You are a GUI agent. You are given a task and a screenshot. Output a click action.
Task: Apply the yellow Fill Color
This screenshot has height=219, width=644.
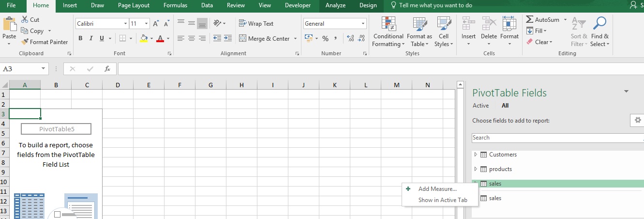144,39
